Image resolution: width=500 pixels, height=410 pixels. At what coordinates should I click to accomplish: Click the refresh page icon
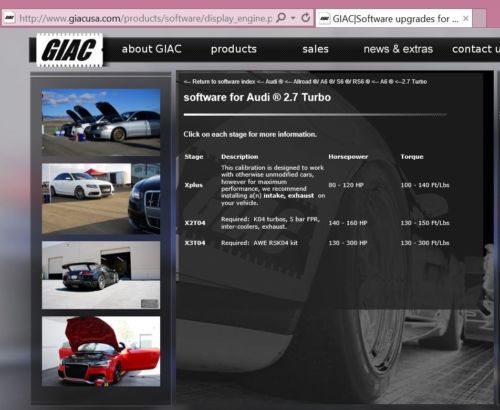(305, 18)
